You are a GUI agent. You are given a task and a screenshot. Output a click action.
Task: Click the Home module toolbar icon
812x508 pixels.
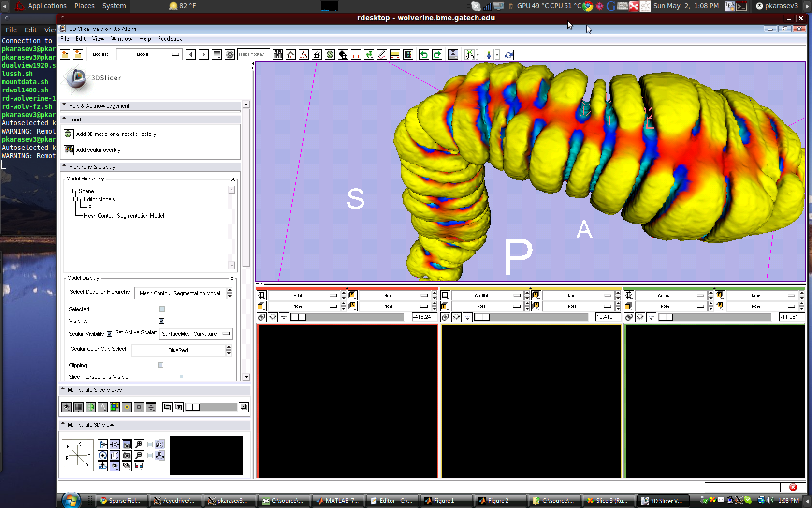(290, 55)
